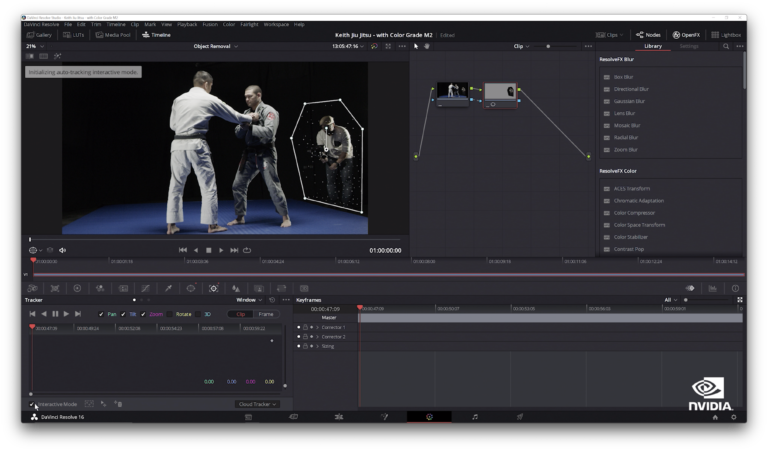Open the Information palette icon

click(x=735, y=288)
